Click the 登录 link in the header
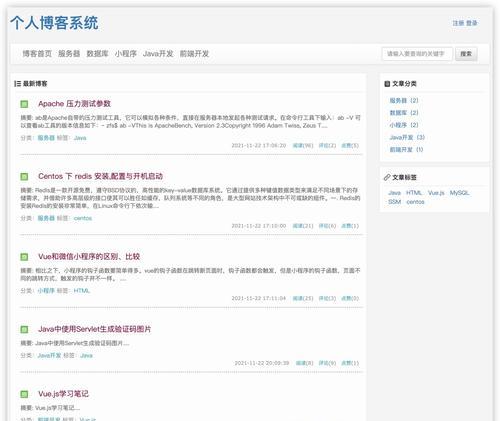500x421 pixels. coord(472,23)
